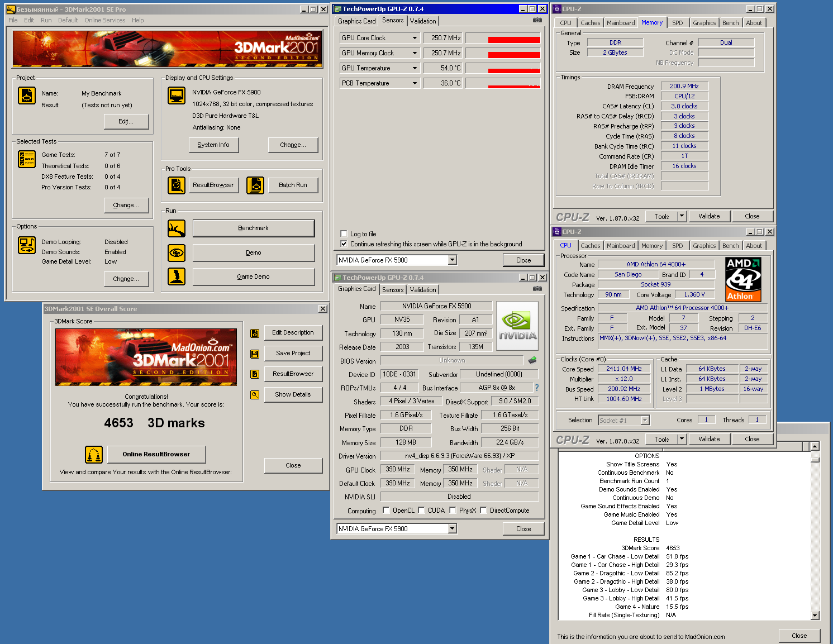
Task: Expand Tools dropdown arrow in CPU-Z Memory window
Action: [682, 216]
